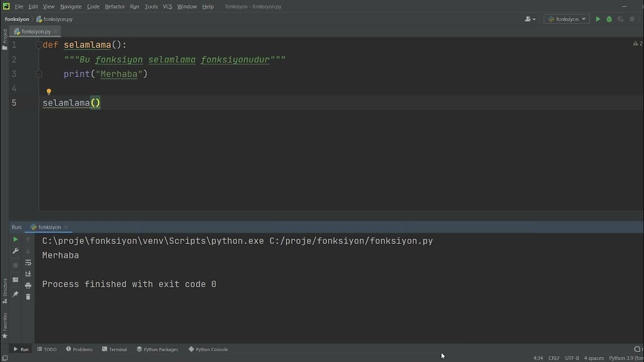
Task: Click the CRLF line separator status button
Action: pyautogui.click(x=554, y=358)
